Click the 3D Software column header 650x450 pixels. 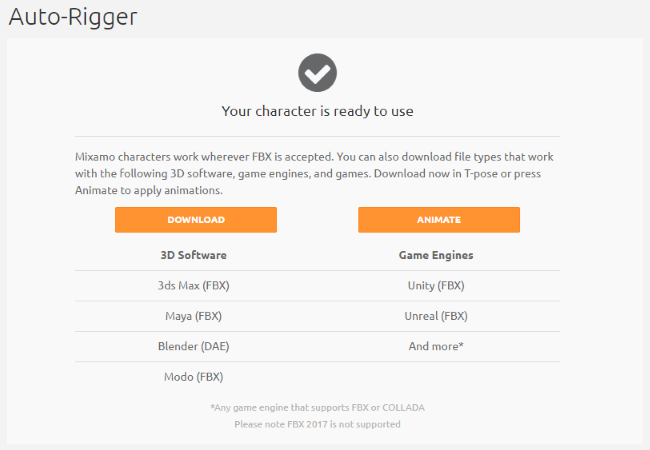click(194, 255)
